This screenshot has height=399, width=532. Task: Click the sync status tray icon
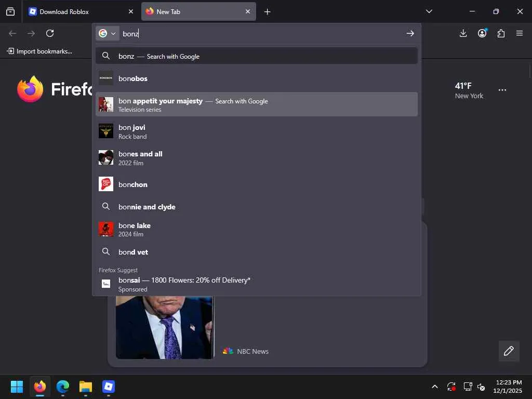coord(451,387)
